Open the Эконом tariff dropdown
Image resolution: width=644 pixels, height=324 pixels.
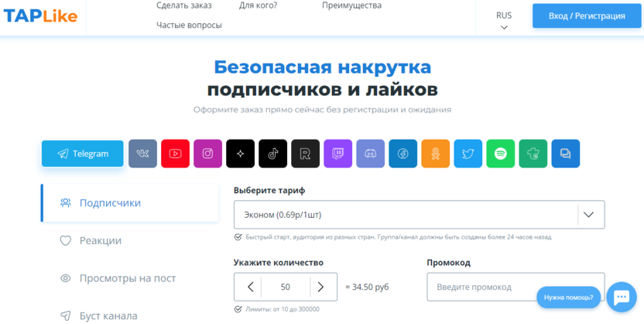pyautogui.click(x=420, y=215)
